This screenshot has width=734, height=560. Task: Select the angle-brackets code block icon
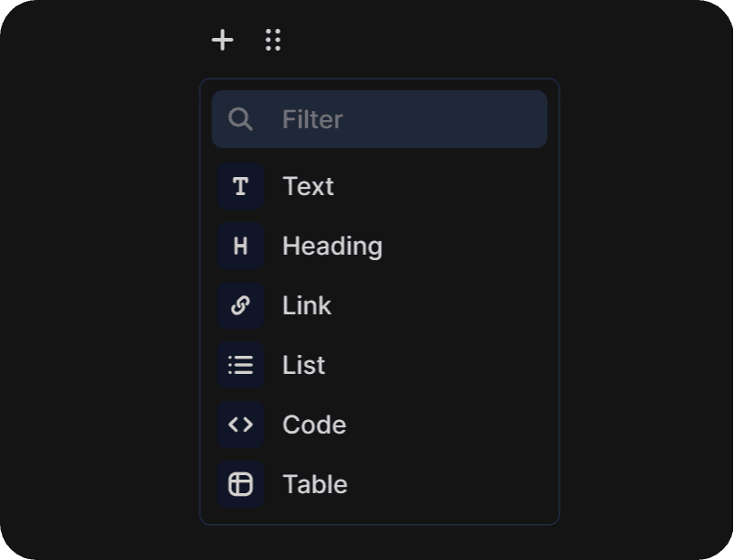[x=241, y=425]
